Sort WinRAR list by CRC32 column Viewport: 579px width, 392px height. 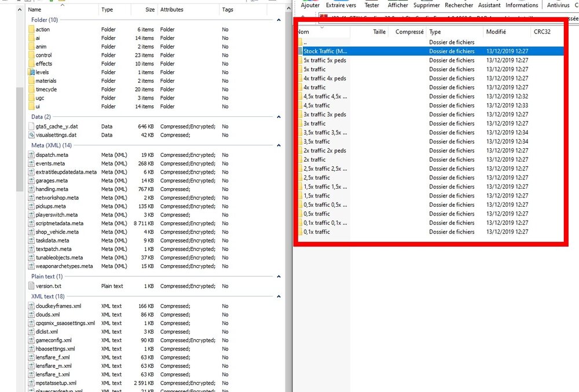point(547,32)
